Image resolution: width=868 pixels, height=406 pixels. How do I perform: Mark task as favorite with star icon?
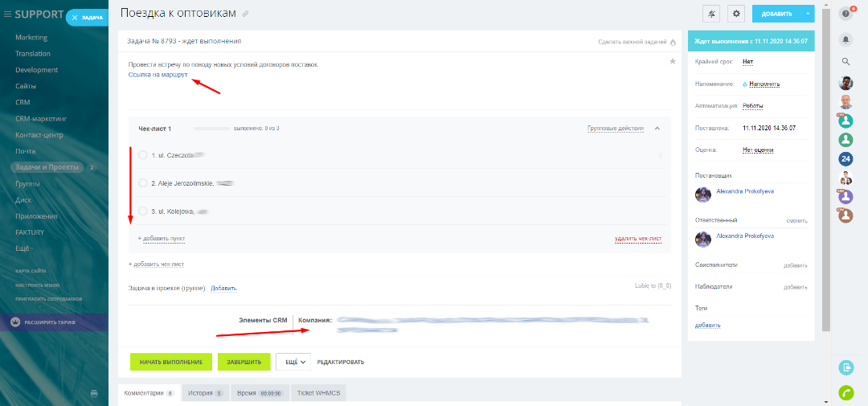pyautogui.click(x=673, y=61)
